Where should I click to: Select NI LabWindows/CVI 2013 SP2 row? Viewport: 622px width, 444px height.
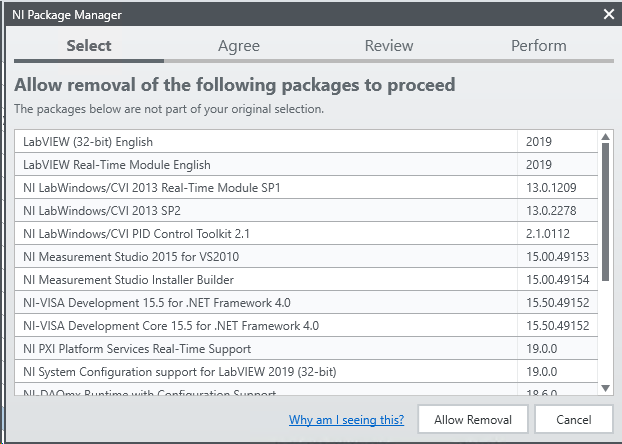[x=306, y=210]
